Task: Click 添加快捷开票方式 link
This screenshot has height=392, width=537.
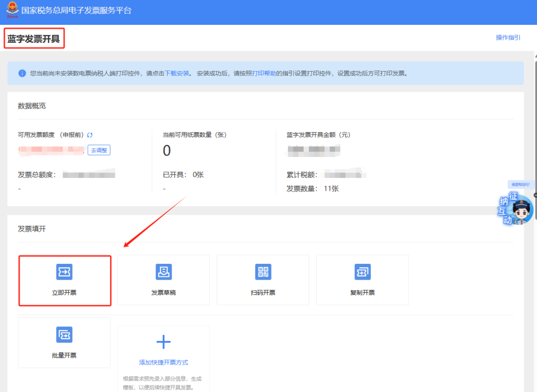Action: [x=164, y=362]
